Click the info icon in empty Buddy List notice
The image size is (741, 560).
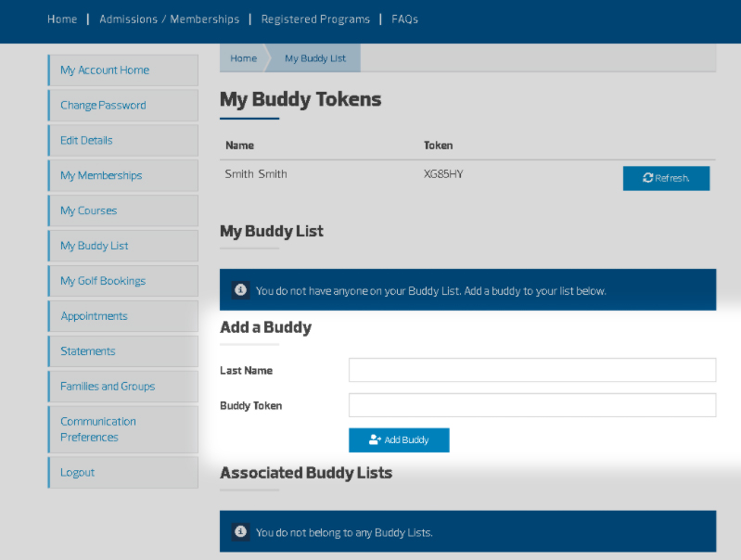[240, 290]
